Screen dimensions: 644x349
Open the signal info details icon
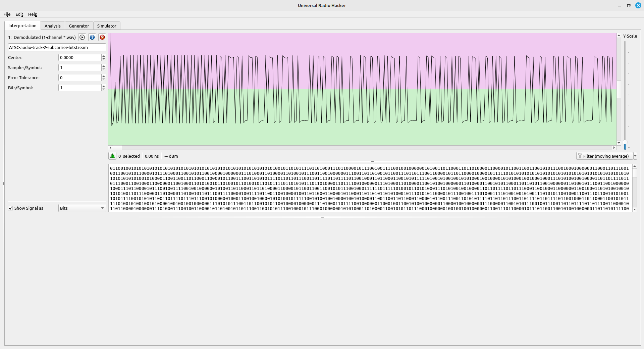click(x=92, y=37)
